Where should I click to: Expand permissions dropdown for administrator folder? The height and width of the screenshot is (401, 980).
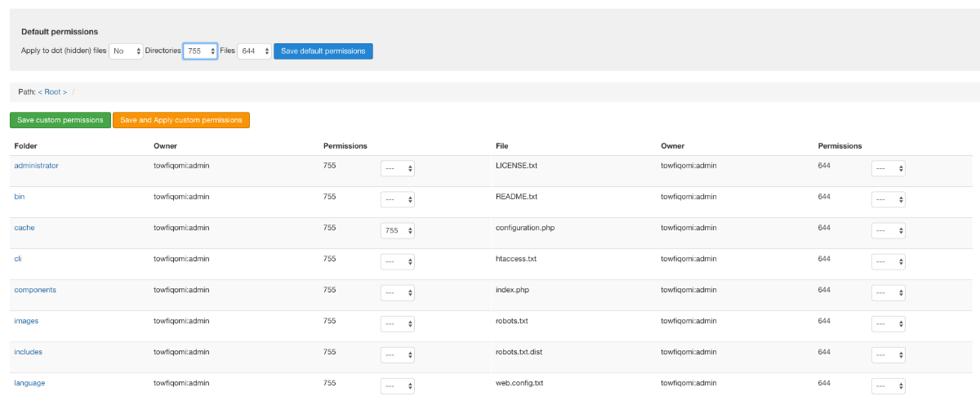pyautogui.click(x=398, y=169)
